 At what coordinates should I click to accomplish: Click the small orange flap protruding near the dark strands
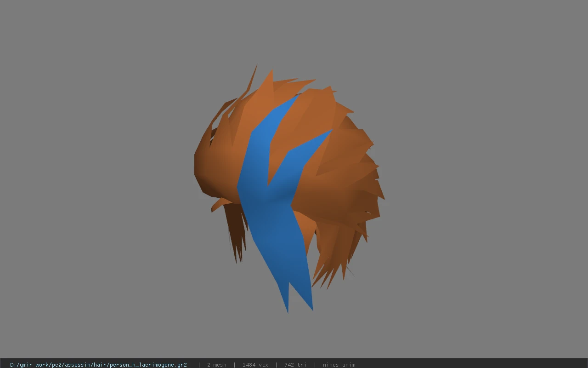219,204
